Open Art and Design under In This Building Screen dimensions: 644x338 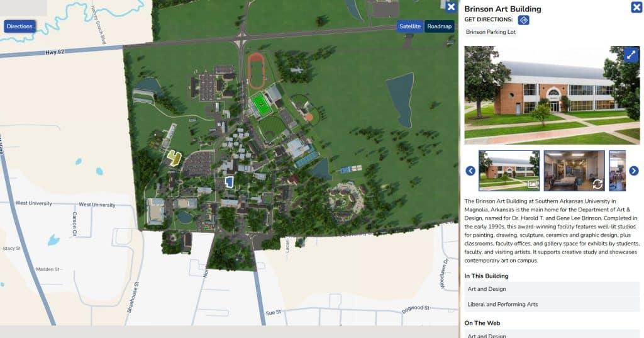click(x=552, y=289)
